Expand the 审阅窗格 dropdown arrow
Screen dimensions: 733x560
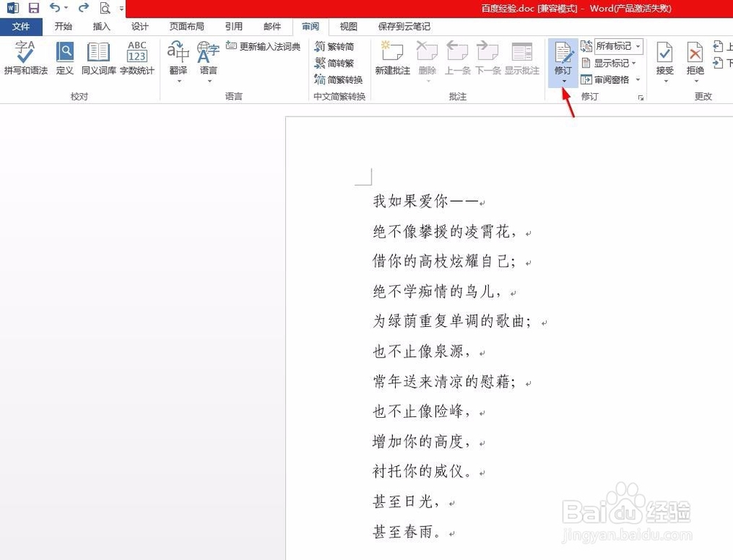638,79
